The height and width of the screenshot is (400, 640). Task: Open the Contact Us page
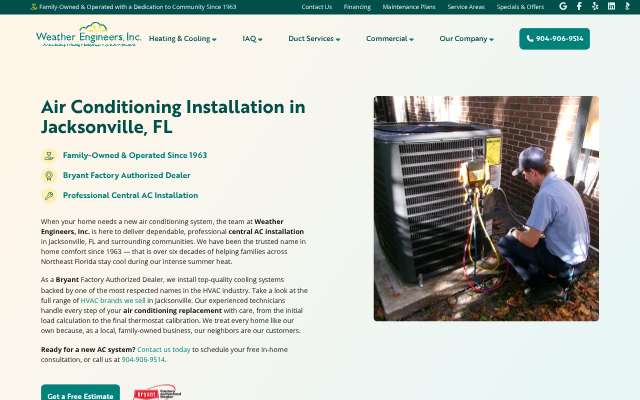tap(317, 7)
